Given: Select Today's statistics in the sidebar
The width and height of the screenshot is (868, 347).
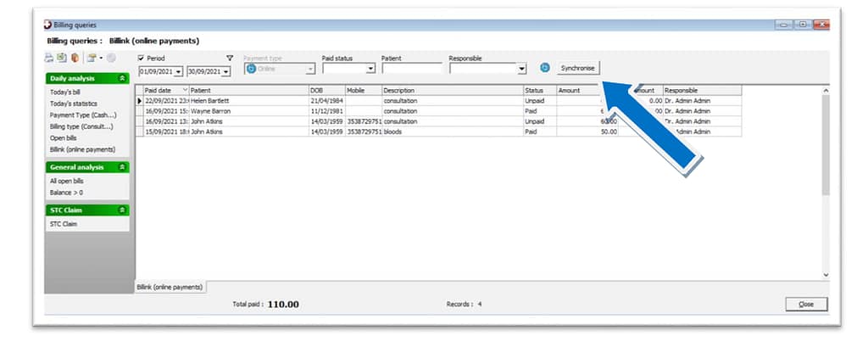Looking at the screenshot, I should tap(73, 104).
